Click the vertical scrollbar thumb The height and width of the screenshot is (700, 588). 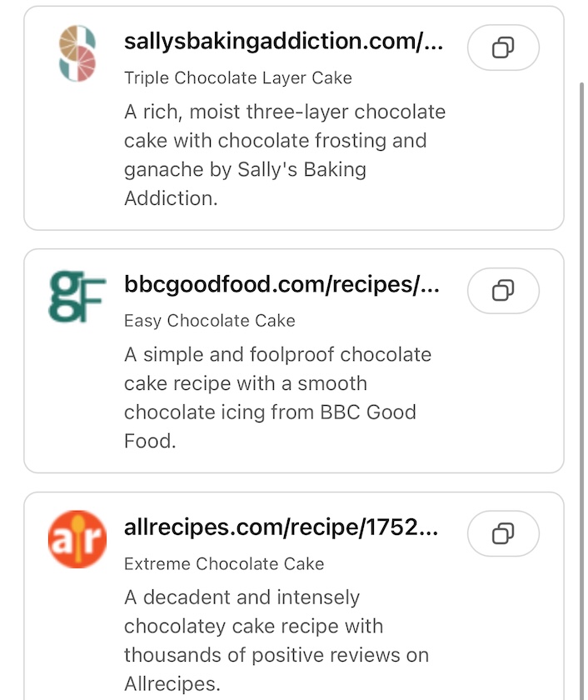pyautogui.click(x=581, y=375)
